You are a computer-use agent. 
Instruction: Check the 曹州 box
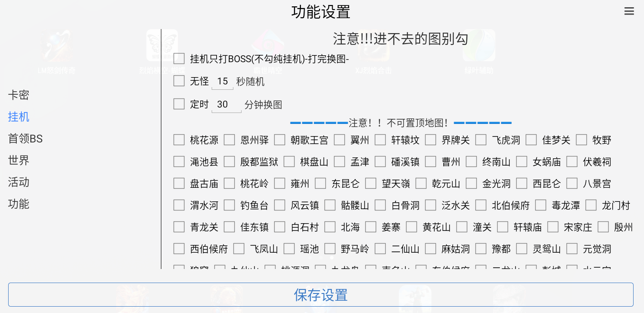431,161
